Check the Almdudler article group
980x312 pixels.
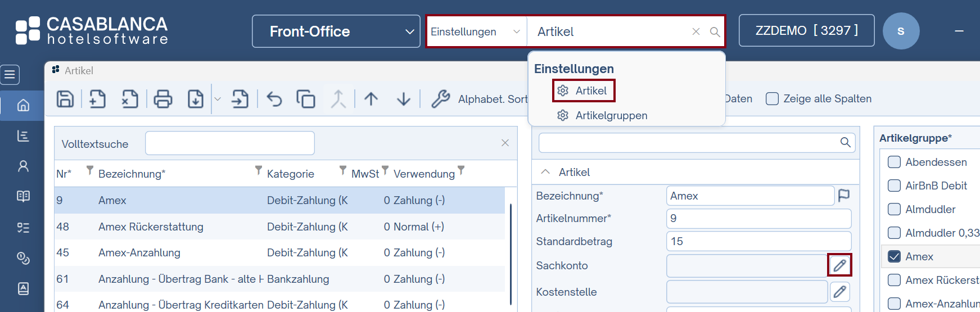pyautogui.click(x=894, y=209)
